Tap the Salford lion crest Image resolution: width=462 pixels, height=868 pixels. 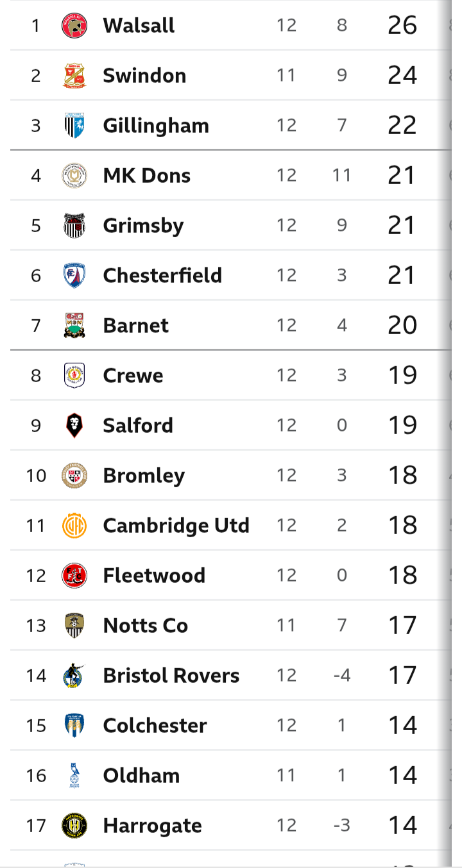click(x=74, y=426)
